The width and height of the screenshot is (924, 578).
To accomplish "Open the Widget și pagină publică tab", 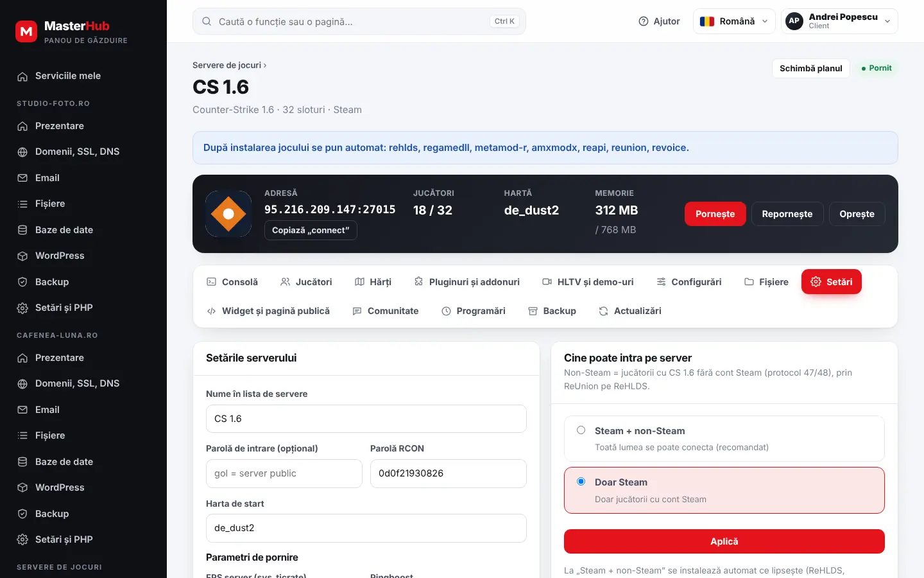I will (268, 311).
